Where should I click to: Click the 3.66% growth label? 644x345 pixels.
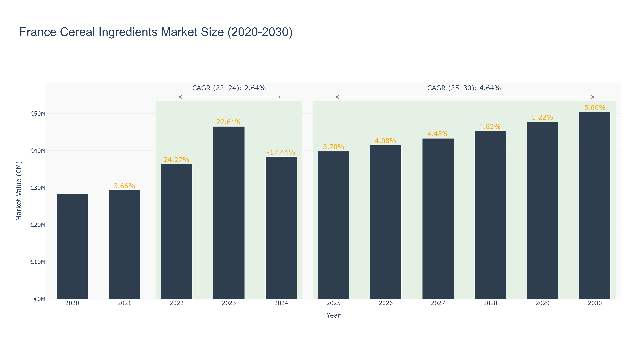(x=124, y=186)
